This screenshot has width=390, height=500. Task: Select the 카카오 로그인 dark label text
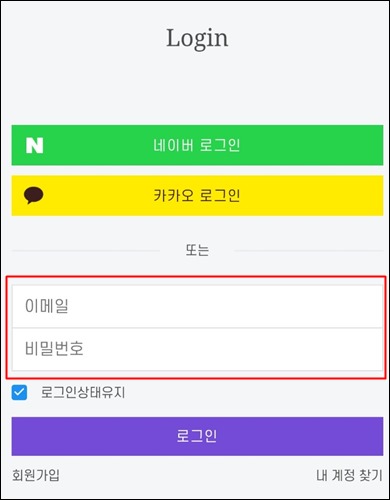coord(197,195)
